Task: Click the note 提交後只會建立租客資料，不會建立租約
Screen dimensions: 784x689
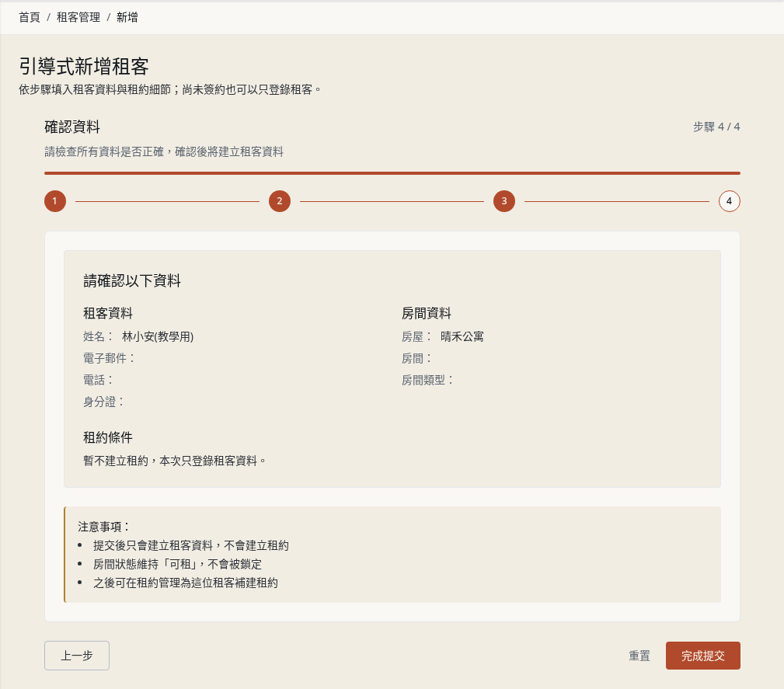Action: [191, 545]
